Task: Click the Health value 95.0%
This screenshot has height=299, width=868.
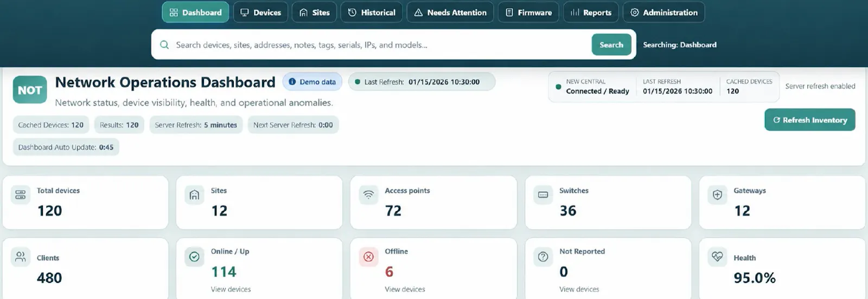Action: coord(755,278)
